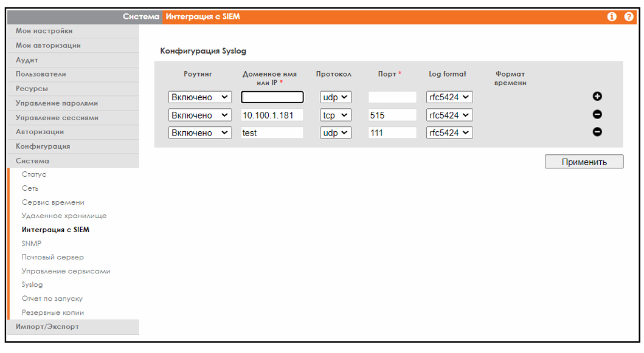Image resolution: width=644 pixels, height=353 pixels.
Task: Go to the Пользователи section
Action: coord(41,74)
